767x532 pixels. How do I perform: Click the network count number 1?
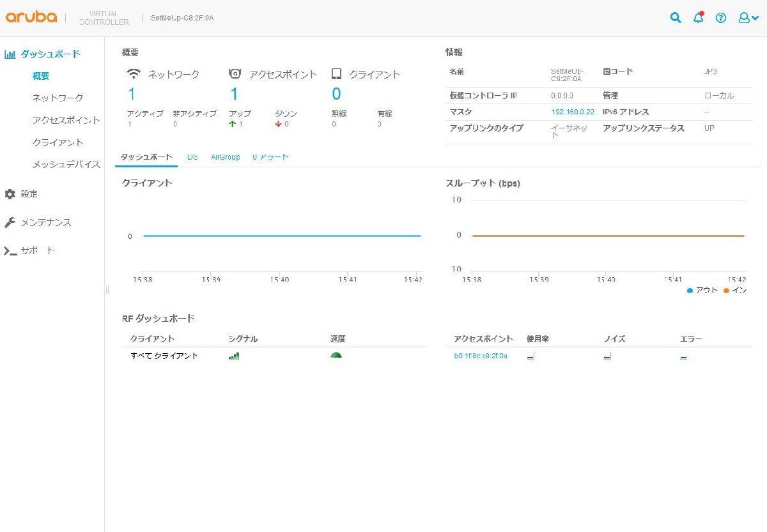pos(132,94)
